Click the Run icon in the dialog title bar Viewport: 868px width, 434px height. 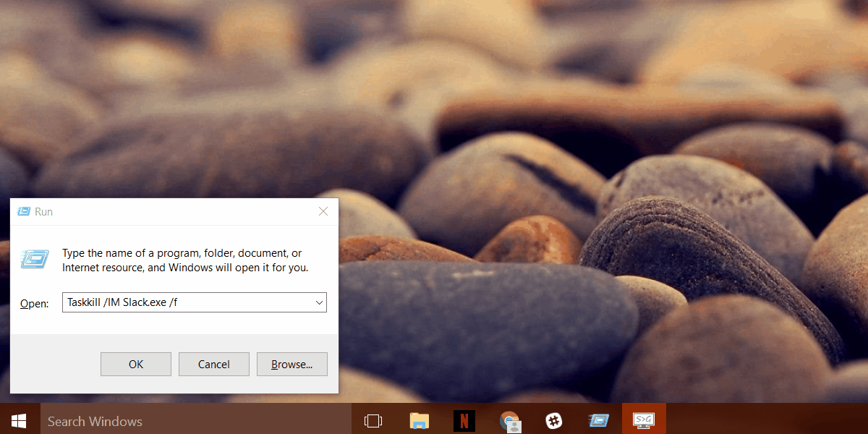point(24,211)
